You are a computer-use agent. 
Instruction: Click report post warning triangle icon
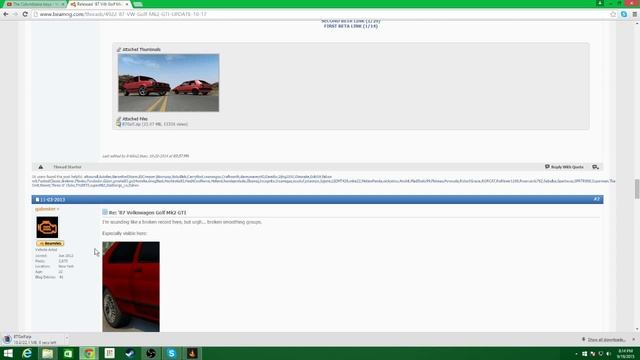(40, 167)
